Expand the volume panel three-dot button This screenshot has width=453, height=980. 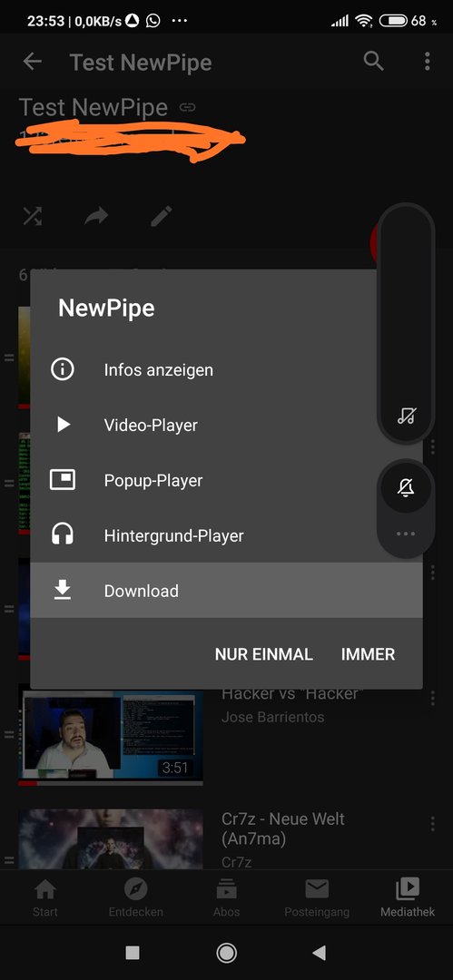click(406, 534)
